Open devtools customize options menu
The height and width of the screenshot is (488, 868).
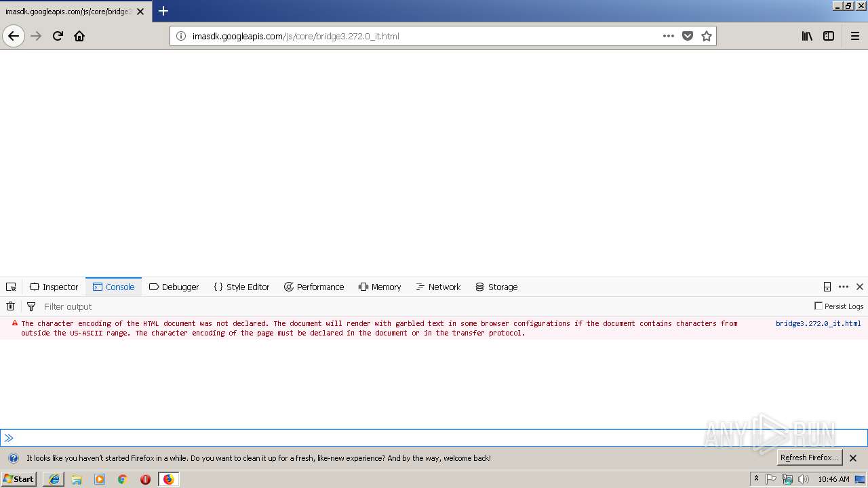tap(844, 287)
